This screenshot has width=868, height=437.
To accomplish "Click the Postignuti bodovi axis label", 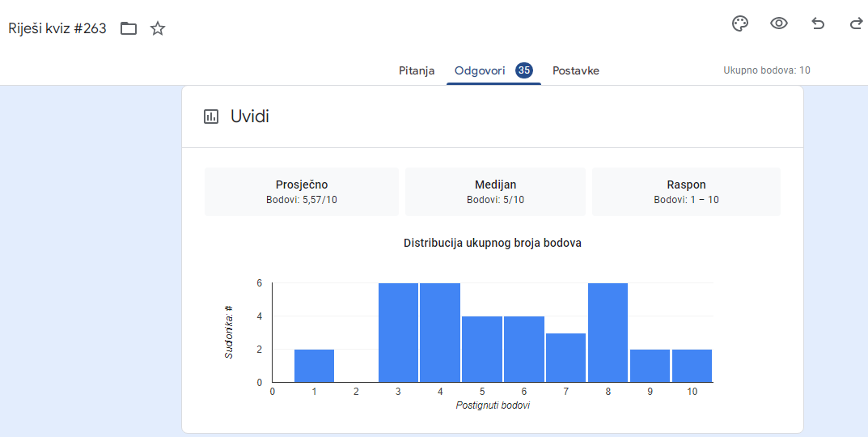I will [x=493, y=405].
